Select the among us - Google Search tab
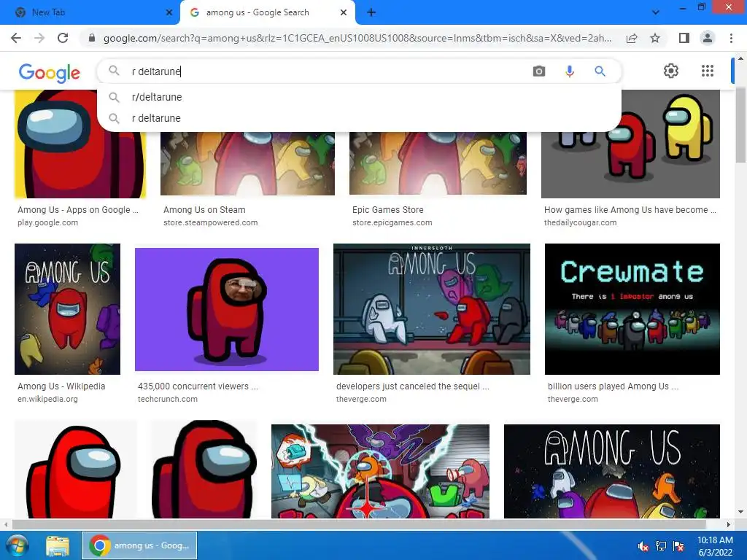This screenshot has width=747, height=560. (267, 12)
